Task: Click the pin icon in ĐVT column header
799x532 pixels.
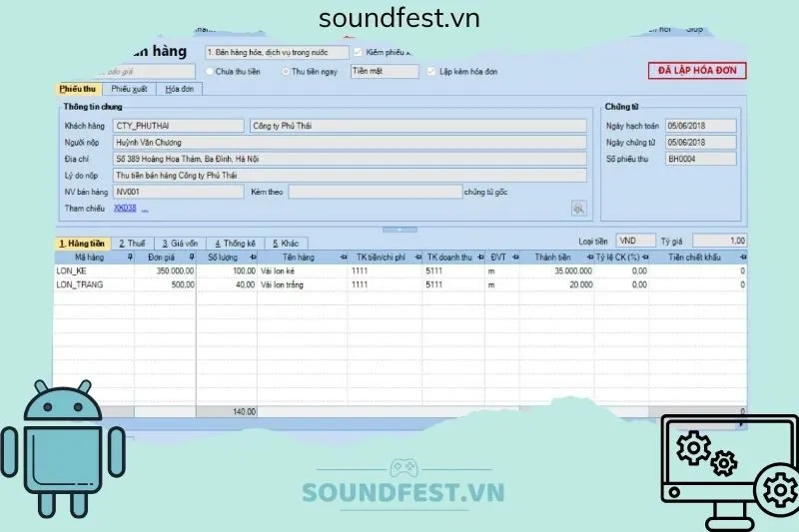Action: pyautogui.click(x=512, y=257)
